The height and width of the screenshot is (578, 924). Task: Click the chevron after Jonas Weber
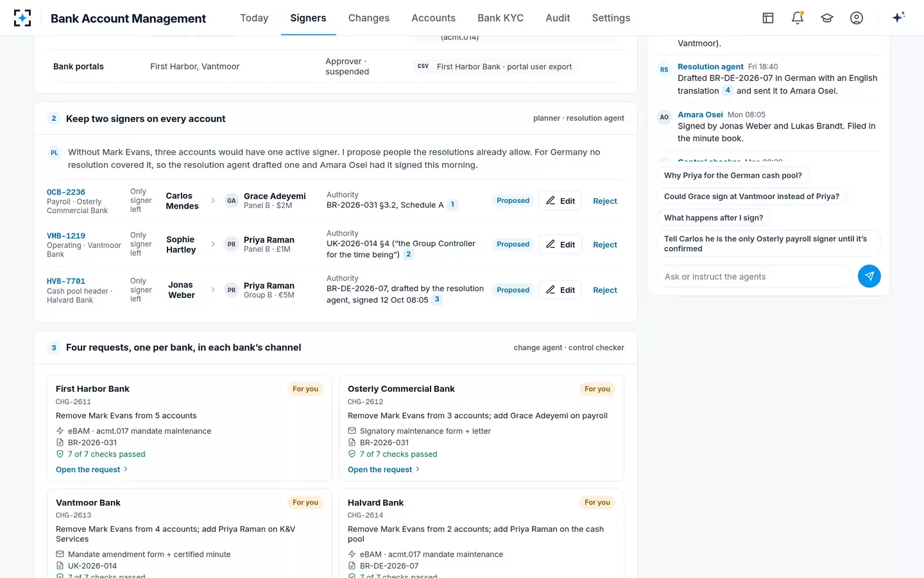tap(213, 290)
